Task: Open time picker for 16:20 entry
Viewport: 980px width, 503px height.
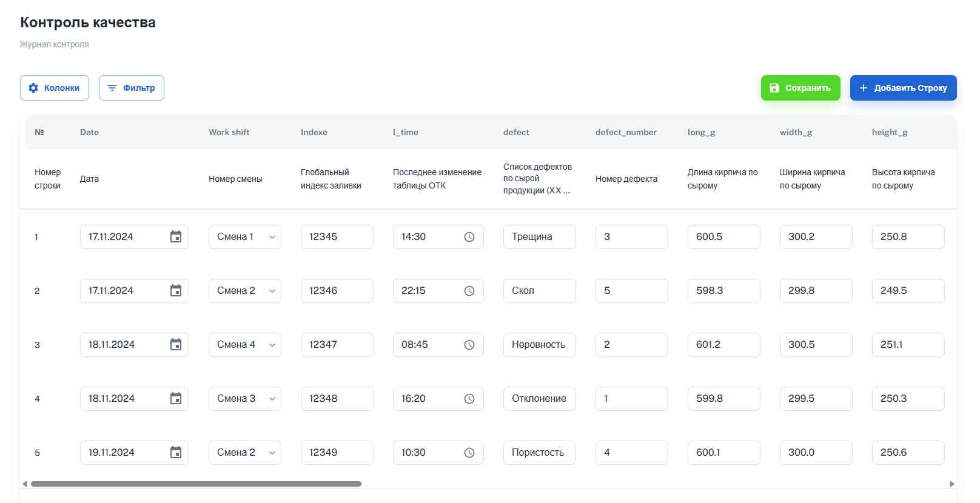Action: coord(469,399)
